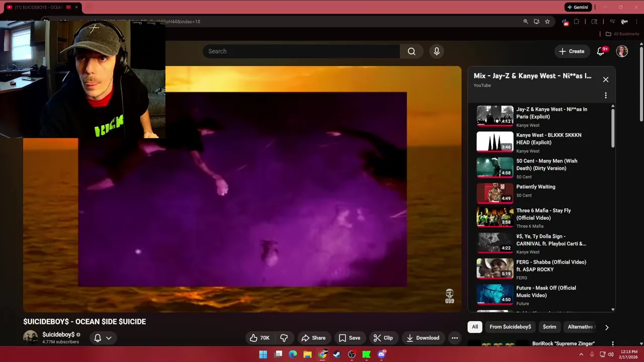The width and height of the screenshot is (644, 362).
Task: Like the video with 70K likes
Action: [260, 338]
